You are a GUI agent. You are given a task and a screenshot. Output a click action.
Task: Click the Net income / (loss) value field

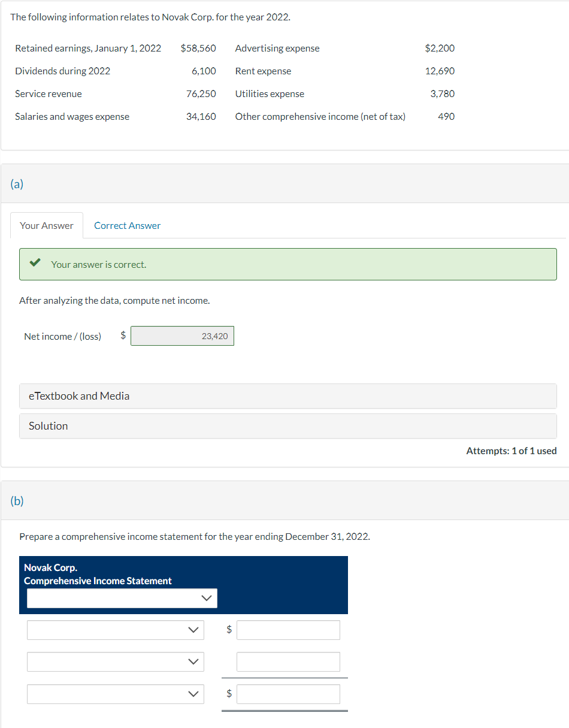point(182,336)
